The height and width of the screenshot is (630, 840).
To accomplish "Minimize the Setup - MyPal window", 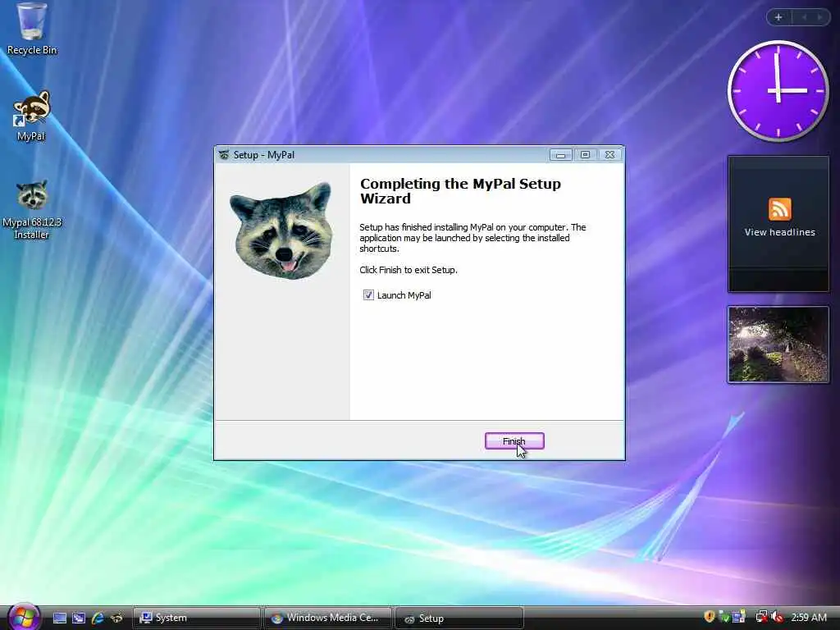I will [560, 155].
